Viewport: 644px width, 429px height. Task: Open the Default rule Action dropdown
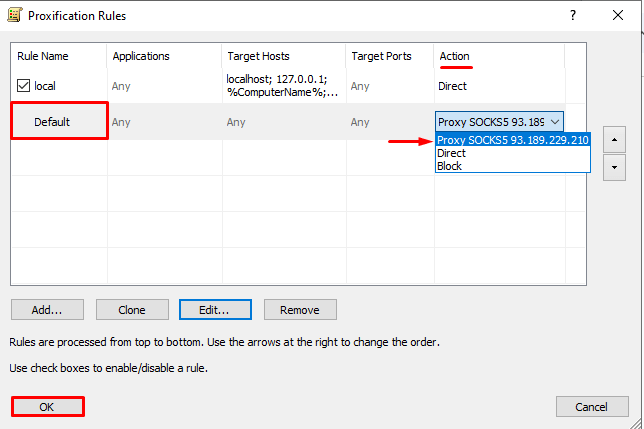(557, 122)
